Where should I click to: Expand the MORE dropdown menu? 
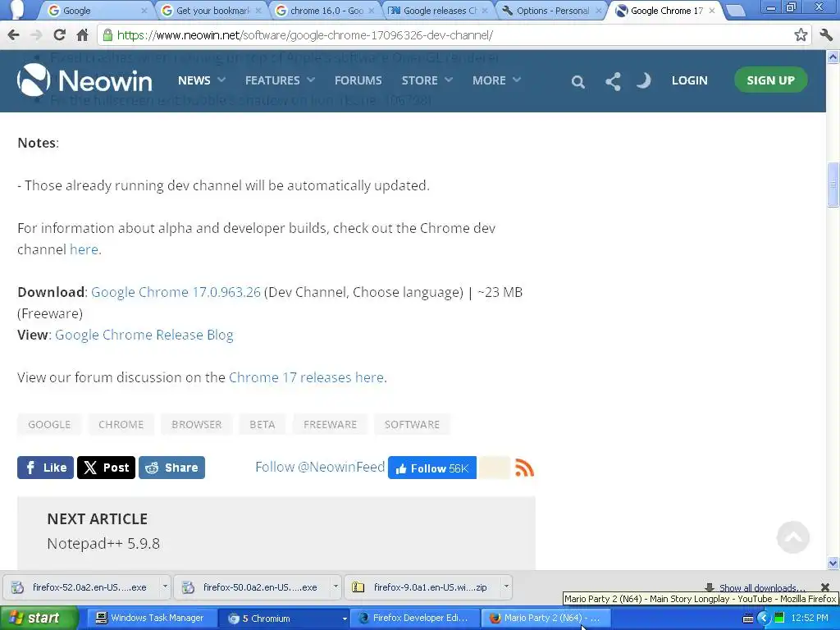(496, 80)
